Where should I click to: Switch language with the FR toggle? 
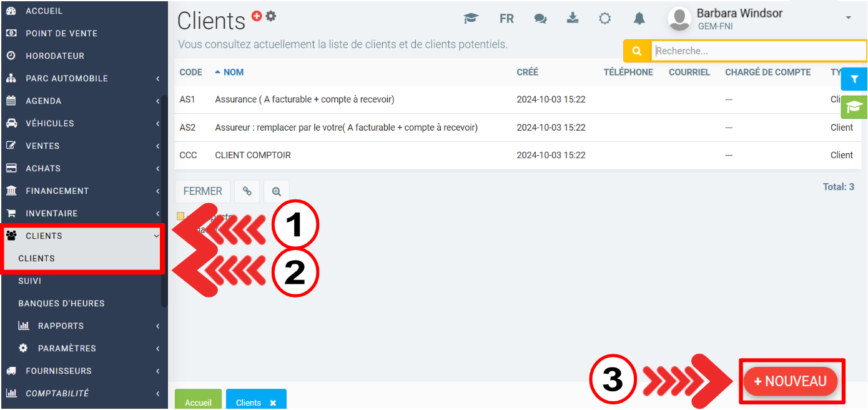(506, 19)
